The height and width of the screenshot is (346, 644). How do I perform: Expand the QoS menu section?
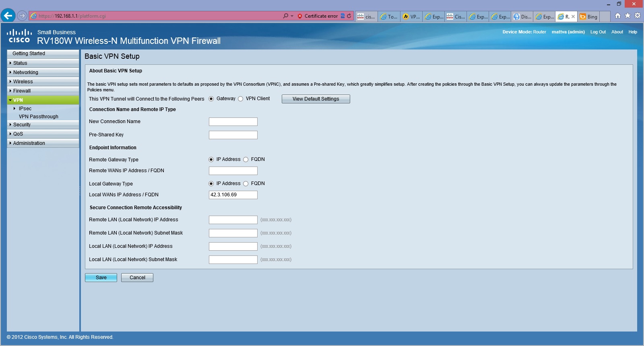point(43,134)
